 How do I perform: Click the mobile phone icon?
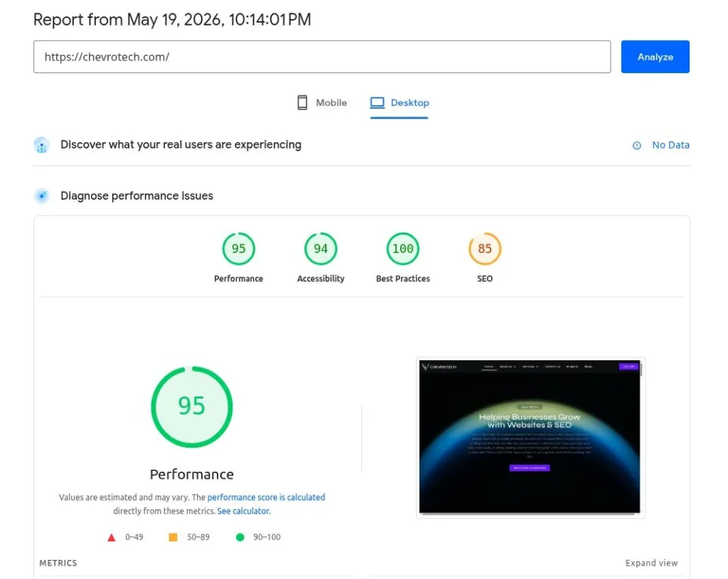click(x=302, y=102)
